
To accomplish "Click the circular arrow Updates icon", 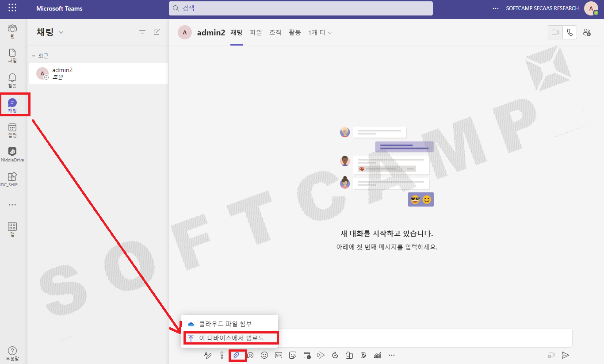I will pyautogui.click(x=335, y=355).
